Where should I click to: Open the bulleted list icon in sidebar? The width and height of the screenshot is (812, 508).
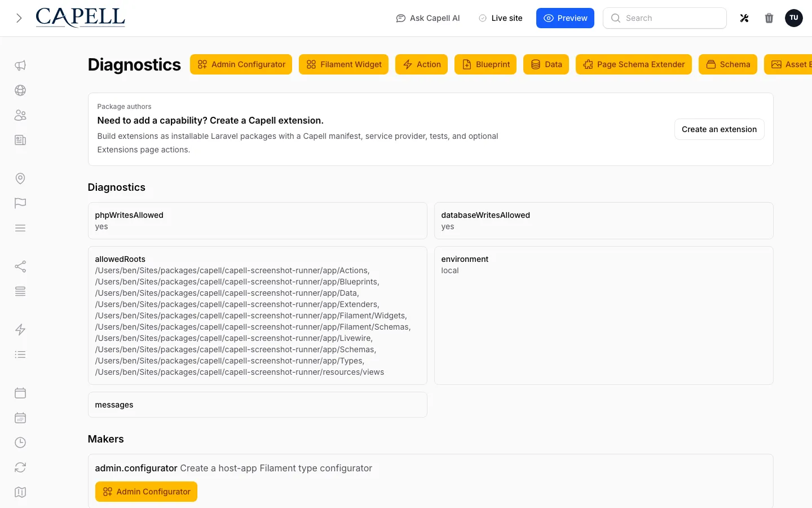click(20, 354)
